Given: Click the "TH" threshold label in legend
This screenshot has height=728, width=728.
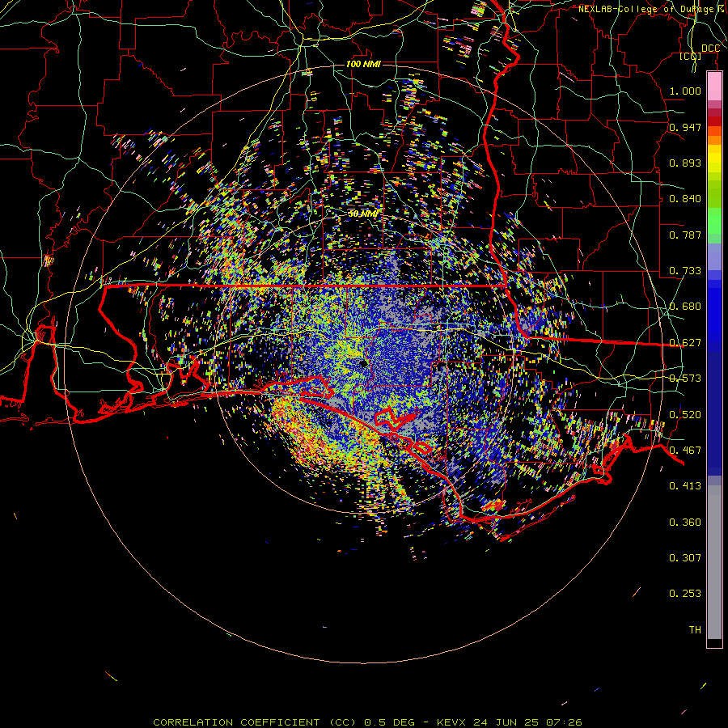Looking at the screenshot, I should point(695,630).
